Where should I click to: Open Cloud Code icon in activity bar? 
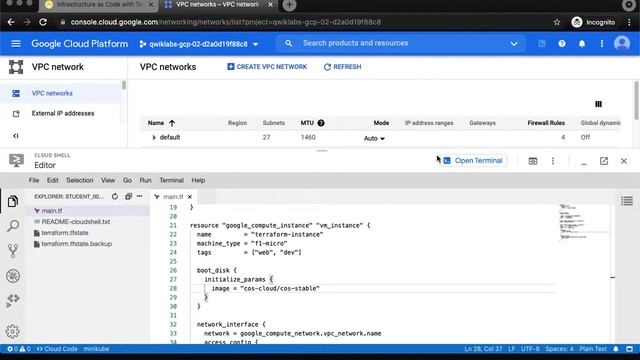pyautogui.click(x=13, y=301)
